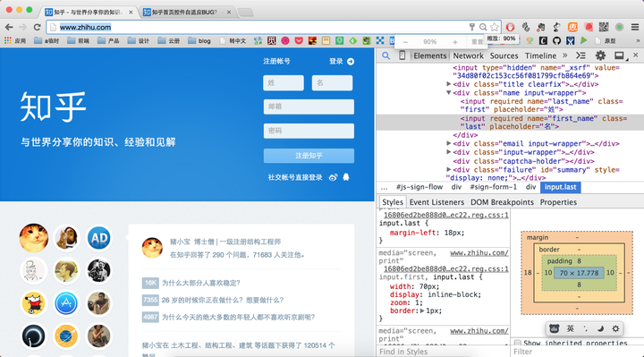Viewport: 644px width, 357px height.
Task: Click the 注册知乎 sign-up button
Action: [309, 156]
